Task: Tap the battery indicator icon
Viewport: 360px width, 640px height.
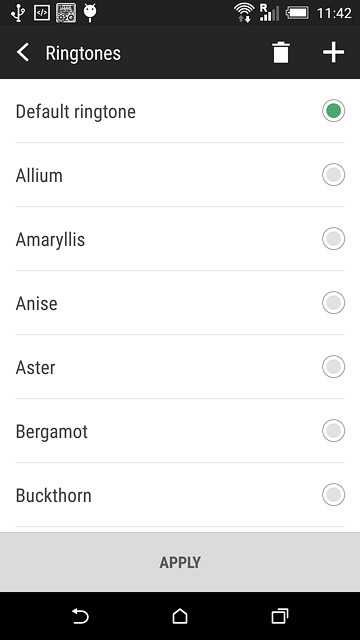Action: 298,13
